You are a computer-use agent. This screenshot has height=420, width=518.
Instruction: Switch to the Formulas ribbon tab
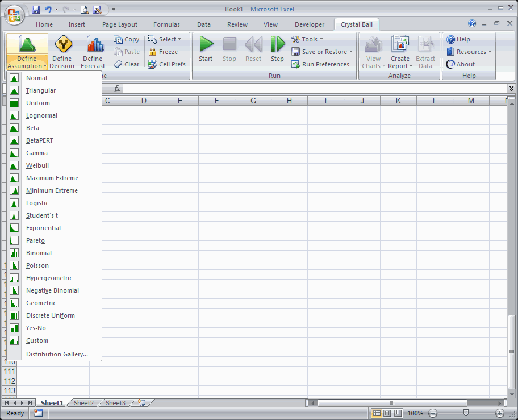pyautogui.click(x=166, y=24)
